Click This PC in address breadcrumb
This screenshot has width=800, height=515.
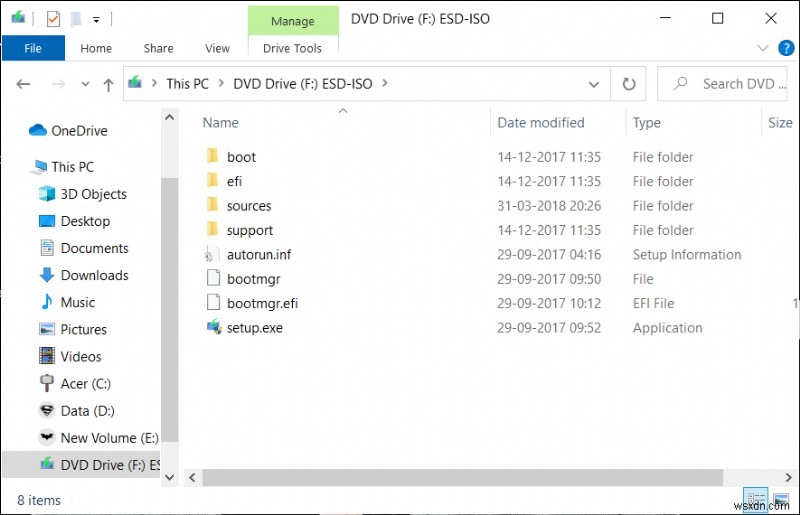187,84
